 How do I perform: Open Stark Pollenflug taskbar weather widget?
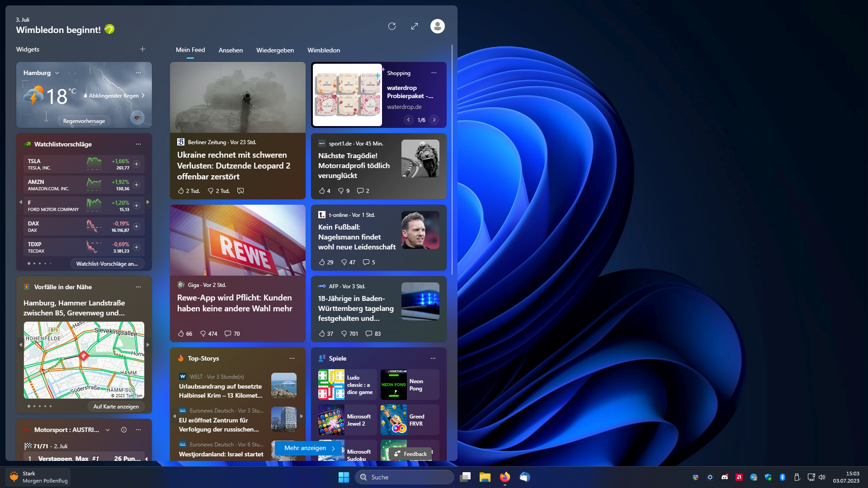coord(38,477)
